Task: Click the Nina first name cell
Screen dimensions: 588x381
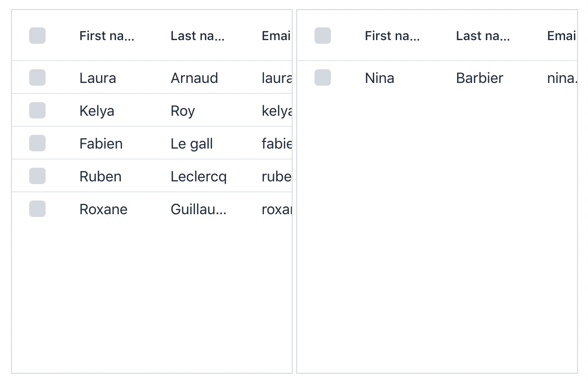Action: 379,78
